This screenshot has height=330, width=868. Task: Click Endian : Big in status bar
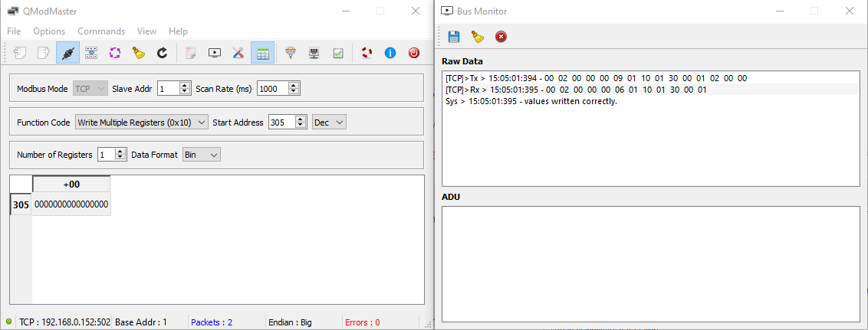[x=290, y=322]
